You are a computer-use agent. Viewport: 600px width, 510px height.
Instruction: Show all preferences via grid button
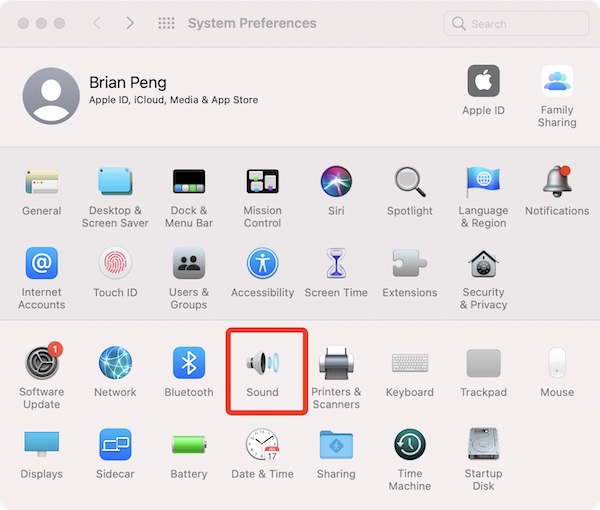[x=166, y=23]
